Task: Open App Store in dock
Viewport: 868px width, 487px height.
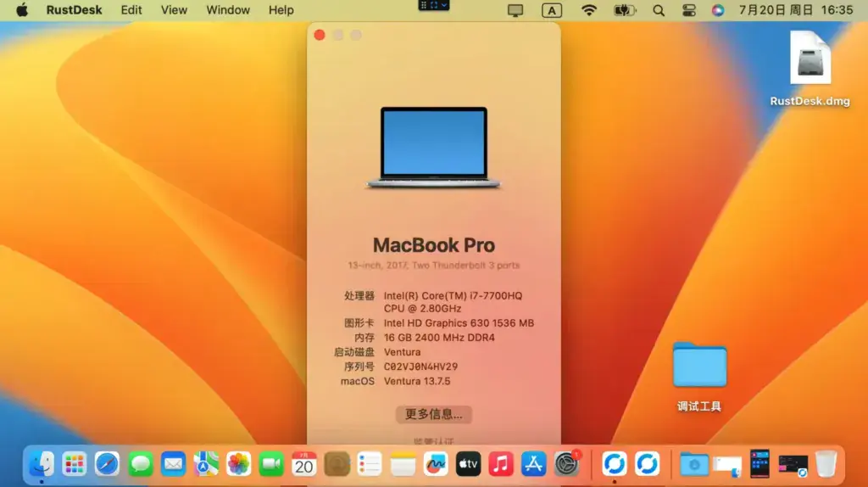Action: (x=534, y=464)
